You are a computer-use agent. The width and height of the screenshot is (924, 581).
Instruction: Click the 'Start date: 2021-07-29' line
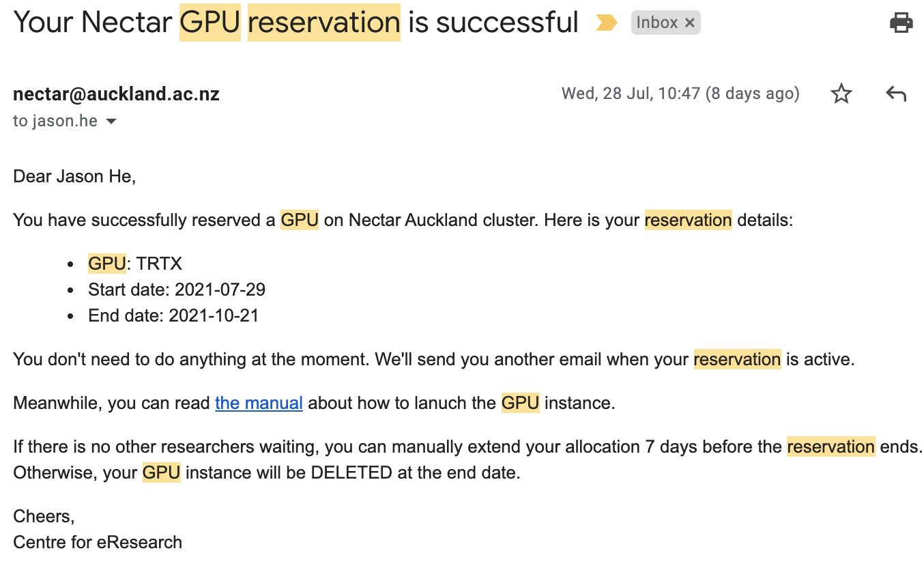[x=177, y=289]
